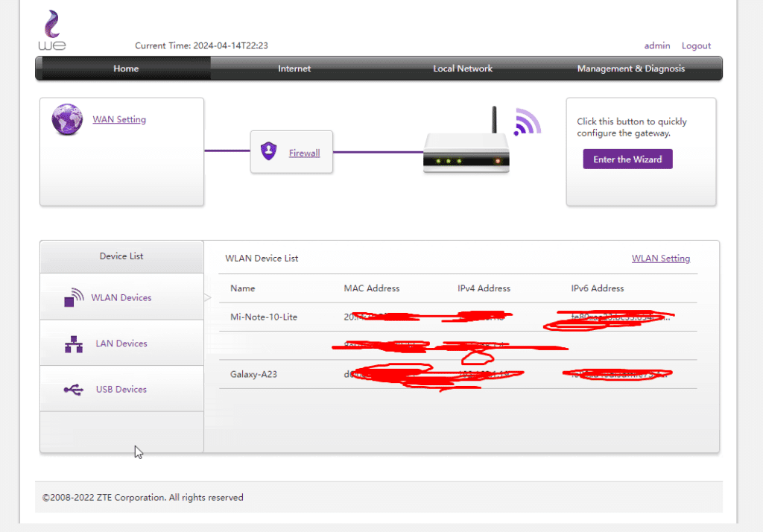Open the WAN Setting link
The image size is (763, 532).
click(x=119, y=119)
